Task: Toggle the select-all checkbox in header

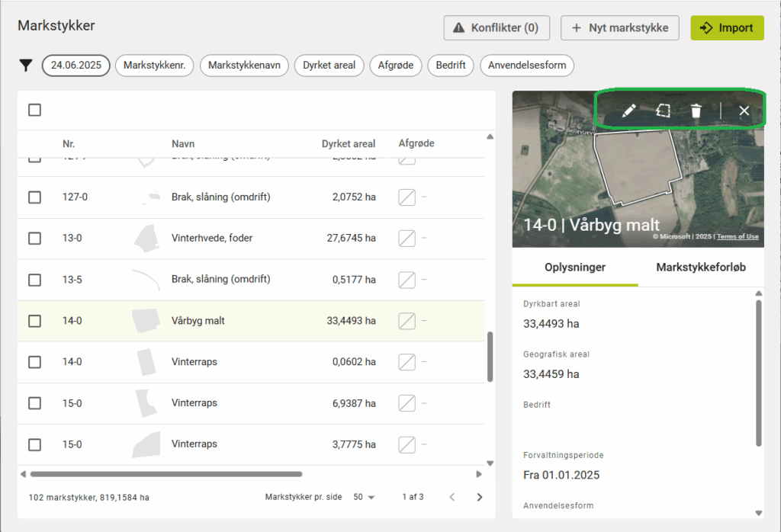Action: point(34,111)
